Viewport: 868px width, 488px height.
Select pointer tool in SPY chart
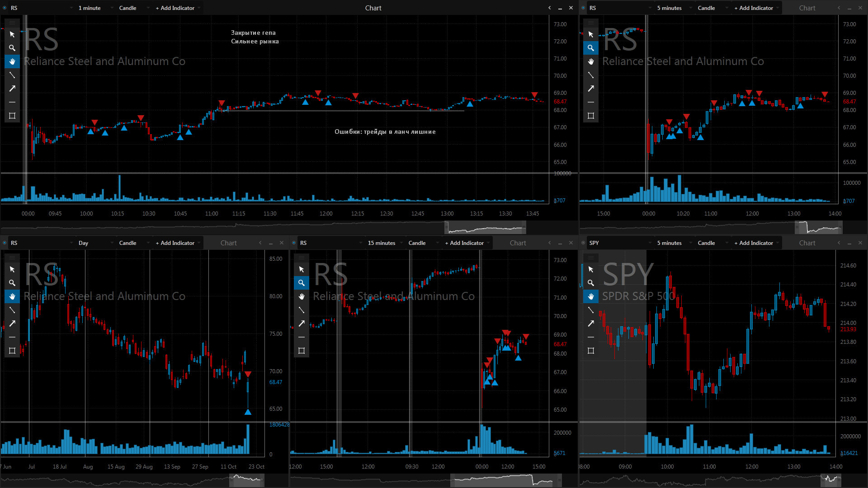(x=591, y=269)
